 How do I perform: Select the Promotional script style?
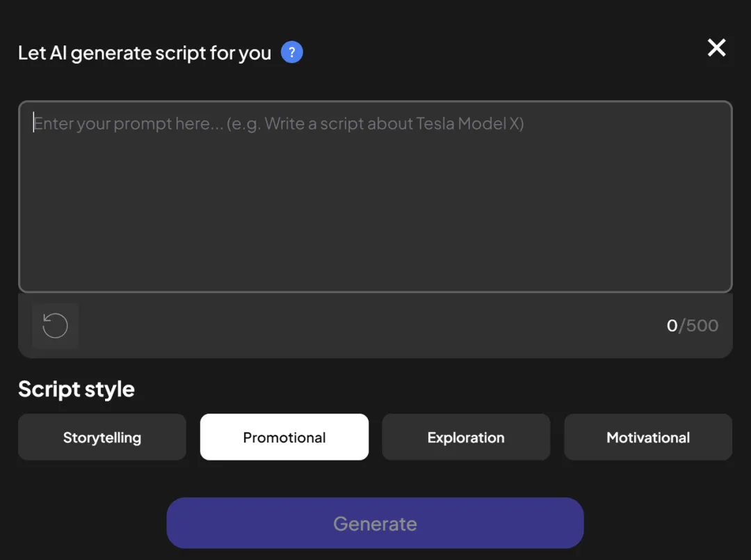(284, 437)
